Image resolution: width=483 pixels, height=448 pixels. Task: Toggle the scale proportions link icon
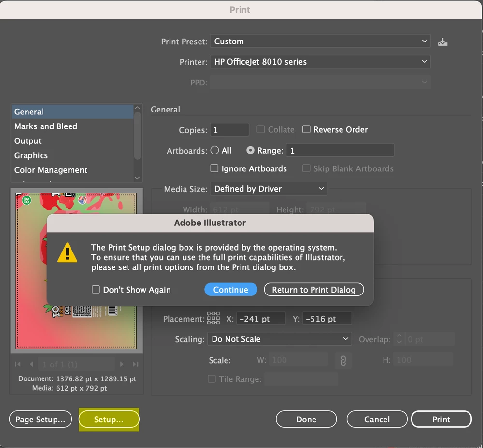coord(343,360)
